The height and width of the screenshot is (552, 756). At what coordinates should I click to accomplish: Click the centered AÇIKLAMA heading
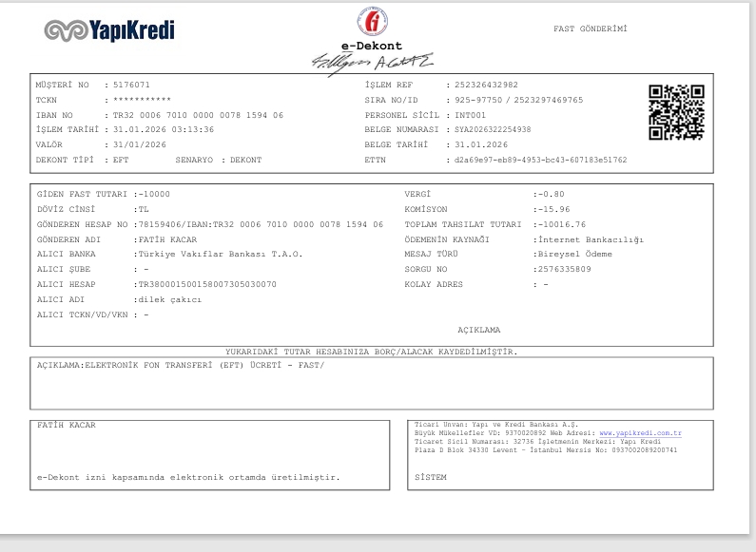click(478, 330)
